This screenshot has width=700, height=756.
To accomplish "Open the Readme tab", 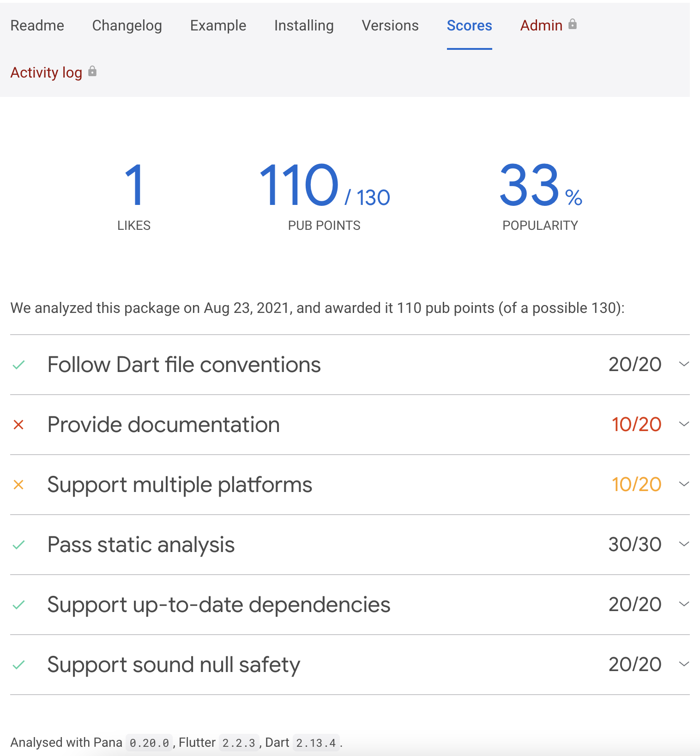I will (37, 26).
